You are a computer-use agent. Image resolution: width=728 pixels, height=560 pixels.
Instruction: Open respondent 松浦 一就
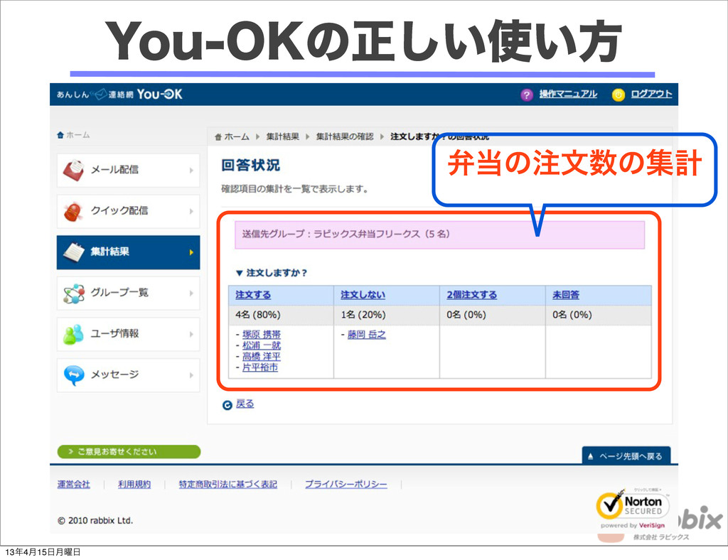262,345
